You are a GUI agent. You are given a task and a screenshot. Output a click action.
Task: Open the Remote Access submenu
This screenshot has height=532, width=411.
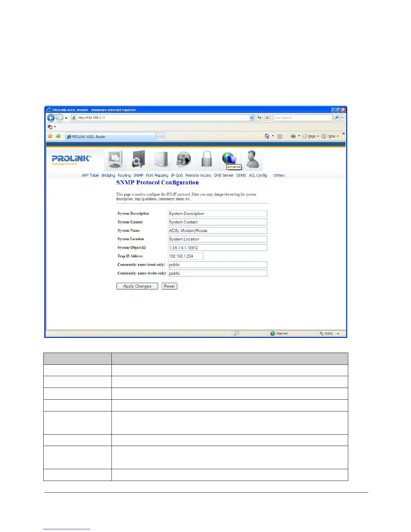(x=198, y=175)
